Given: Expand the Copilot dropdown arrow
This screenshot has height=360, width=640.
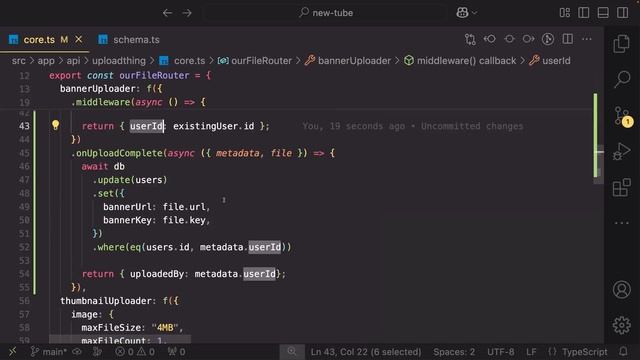Looking at the screenshot, I should (x=474, y=13).
